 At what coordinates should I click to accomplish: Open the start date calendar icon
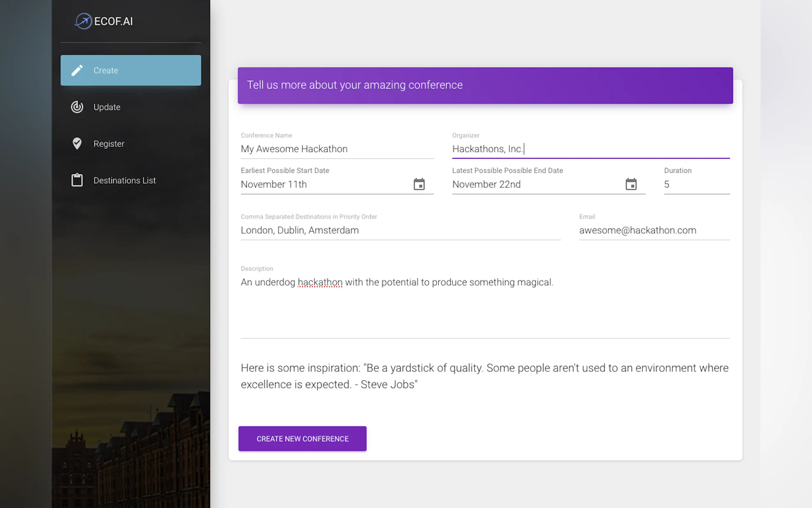point(419,184)
